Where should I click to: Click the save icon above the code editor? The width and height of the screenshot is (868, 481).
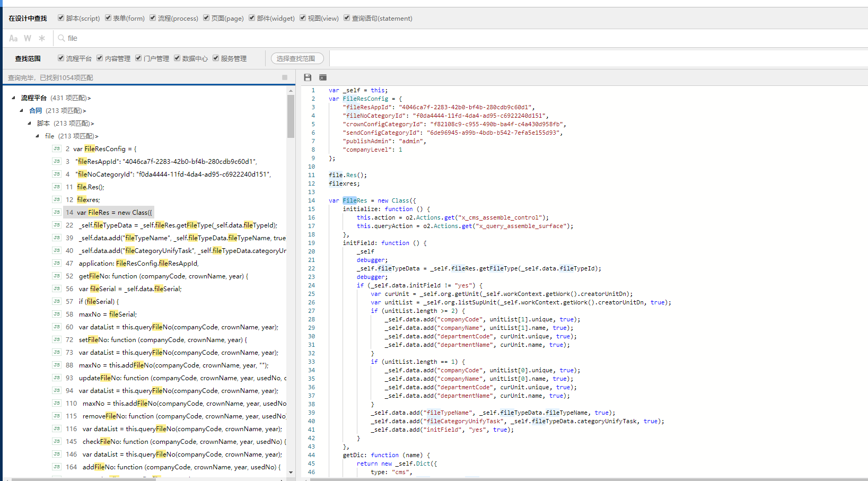click(x=308, y=77)
